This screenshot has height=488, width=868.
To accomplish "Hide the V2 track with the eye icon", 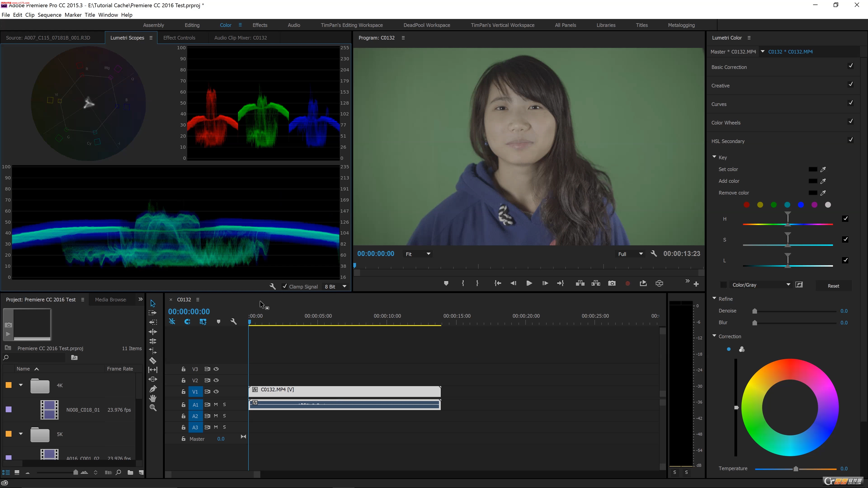I will tap(216, 380).
